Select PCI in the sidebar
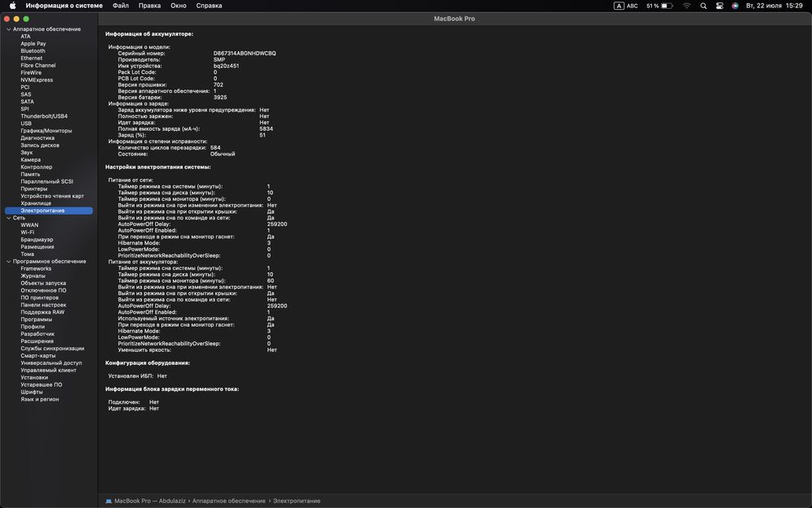 click(x=25, y=87)
